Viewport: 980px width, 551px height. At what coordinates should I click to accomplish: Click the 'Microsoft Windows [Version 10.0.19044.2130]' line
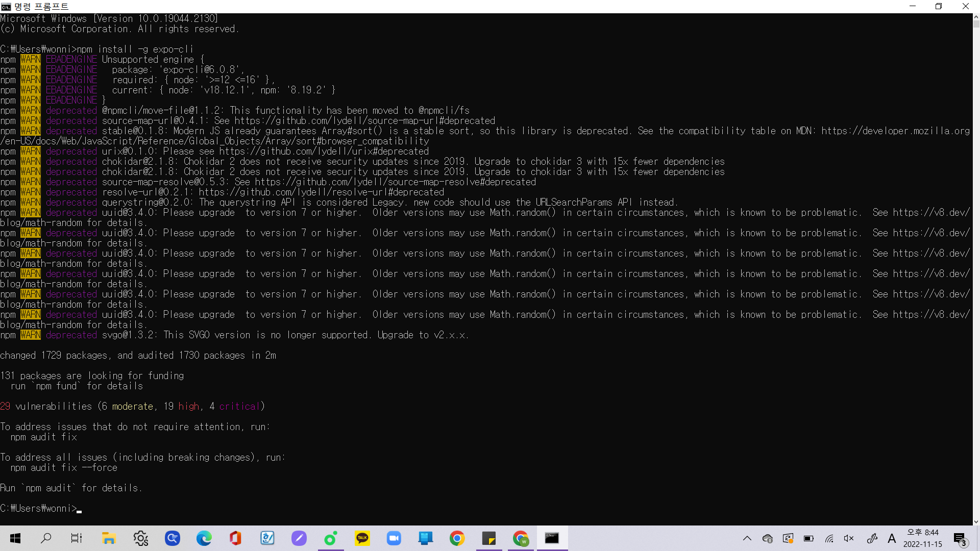click(109, 19)
